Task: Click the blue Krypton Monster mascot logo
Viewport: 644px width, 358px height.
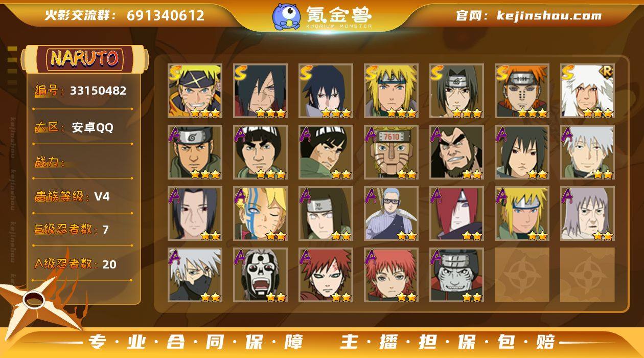Action: [286, 16]
